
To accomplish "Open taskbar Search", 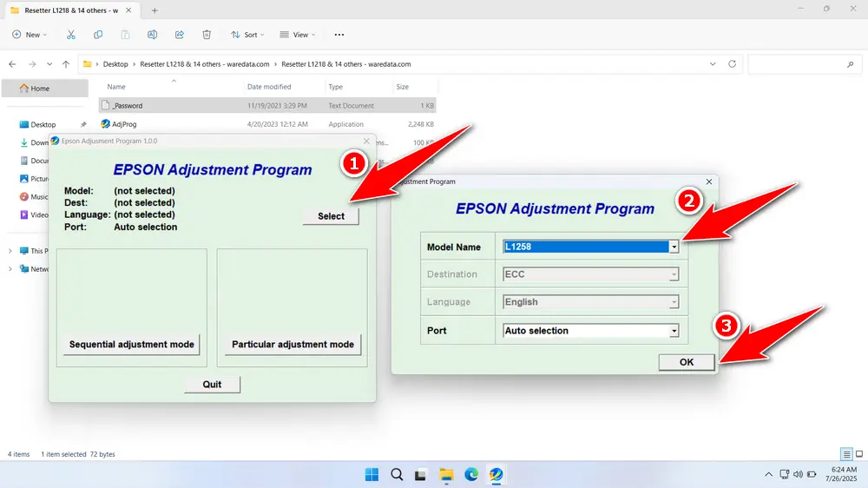I will (x=397, y=475).
